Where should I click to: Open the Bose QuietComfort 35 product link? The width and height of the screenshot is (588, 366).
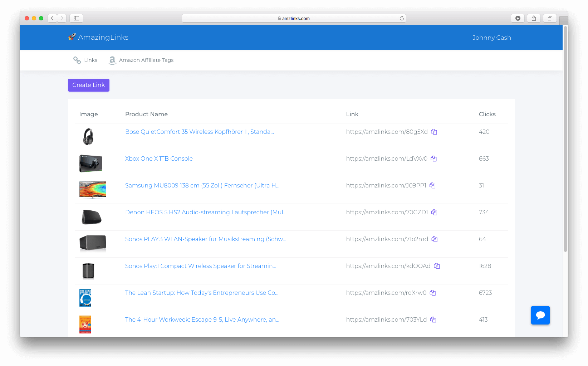200,132
